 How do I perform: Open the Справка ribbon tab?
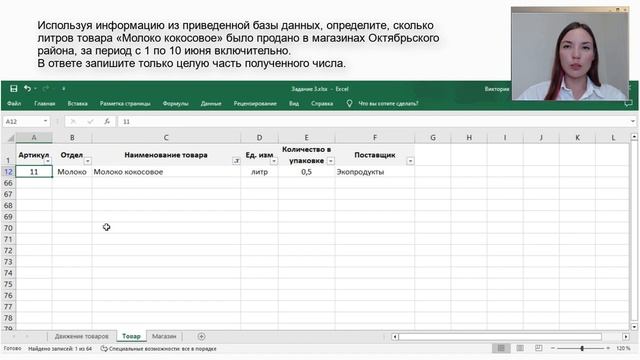point(322,104)
